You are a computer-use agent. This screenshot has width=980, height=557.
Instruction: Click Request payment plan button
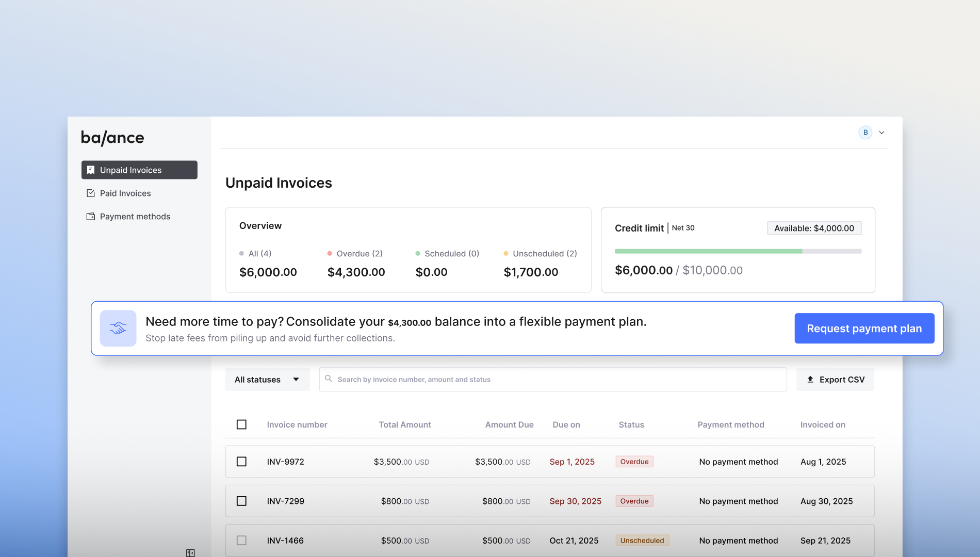coord(864,329)
